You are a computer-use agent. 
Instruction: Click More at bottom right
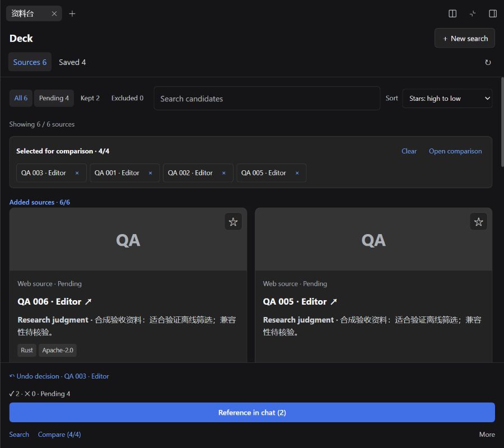click(x=487, y=434)
